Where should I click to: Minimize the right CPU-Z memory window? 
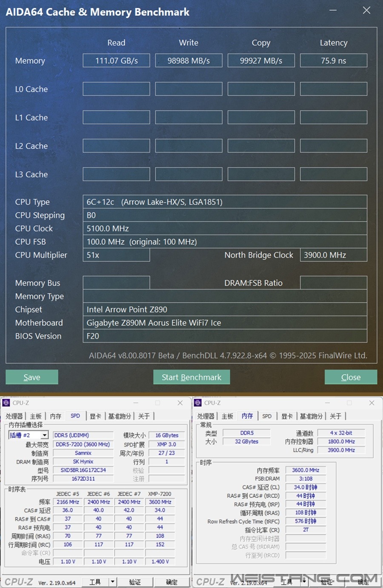point(328,403)
